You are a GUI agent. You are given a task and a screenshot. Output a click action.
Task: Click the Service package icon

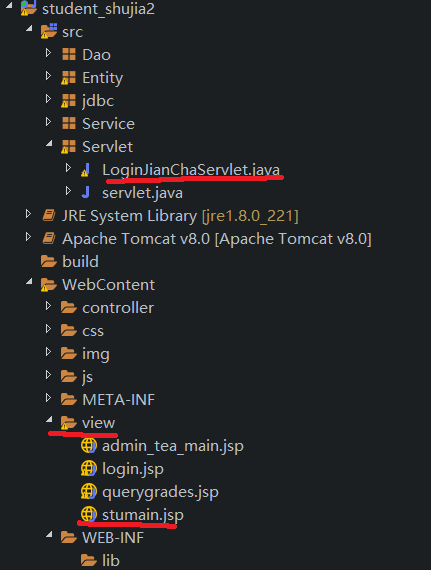pos(69,124)
